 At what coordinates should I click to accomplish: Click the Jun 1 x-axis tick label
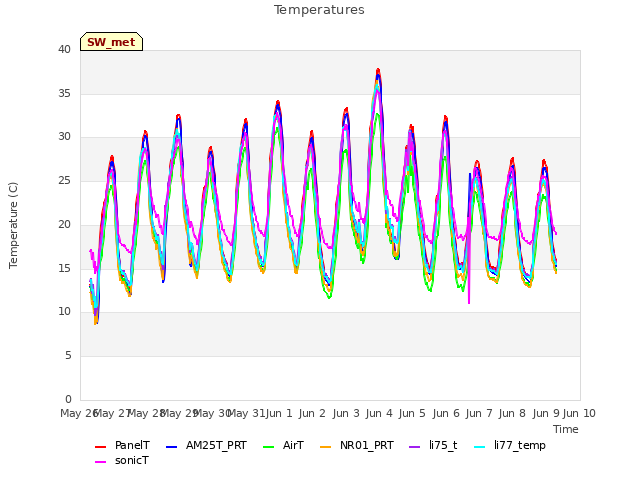coord(279,413)
